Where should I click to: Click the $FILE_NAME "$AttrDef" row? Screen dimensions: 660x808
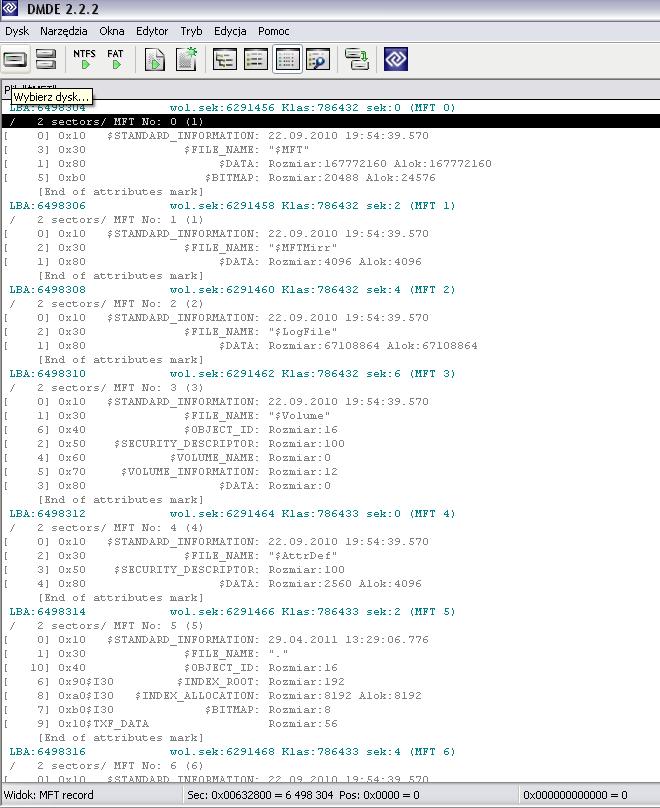(x=331, y=556)
